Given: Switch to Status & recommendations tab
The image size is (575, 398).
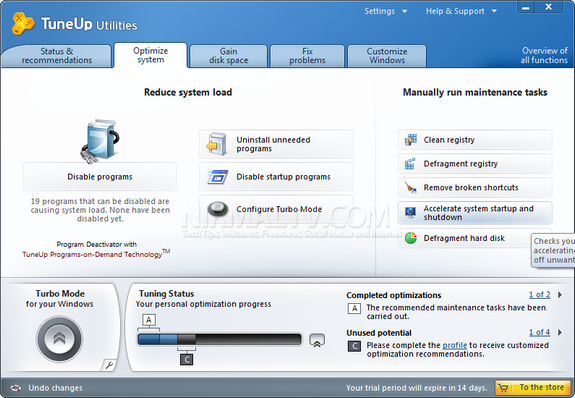Looking at the screenshot, I should 56,56.
